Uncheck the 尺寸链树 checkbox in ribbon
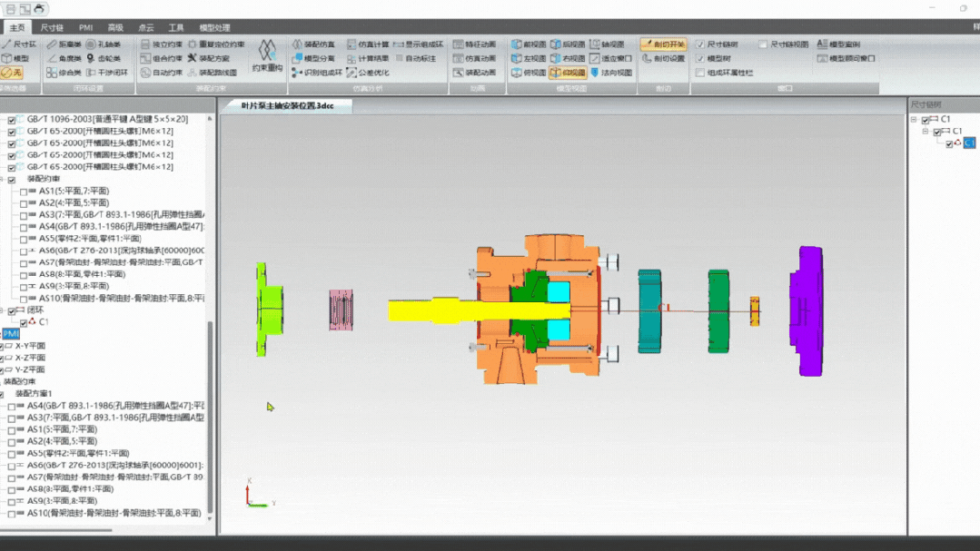 pos(700,44)
